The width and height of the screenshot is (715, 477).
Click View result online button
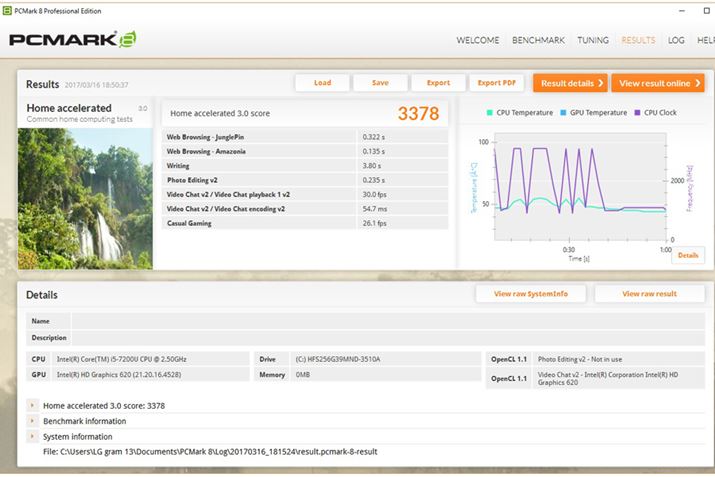click(x=657, y=83)
